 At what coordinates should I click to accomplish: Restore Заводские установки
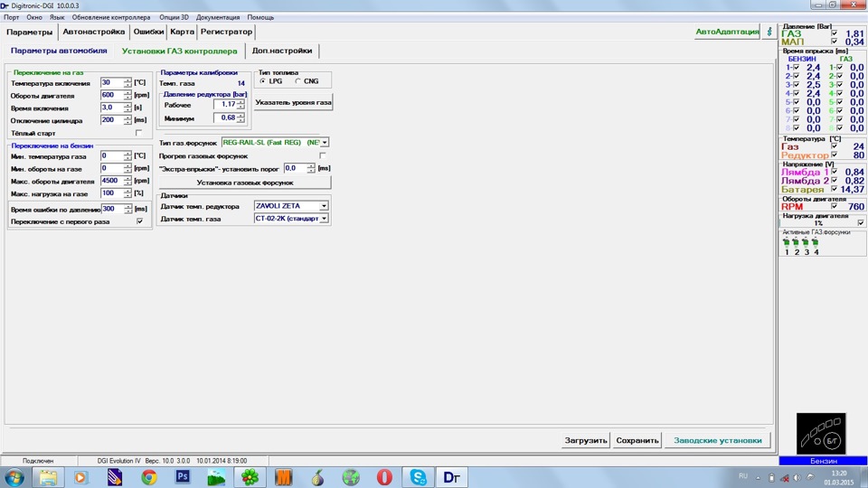(717, 440)
